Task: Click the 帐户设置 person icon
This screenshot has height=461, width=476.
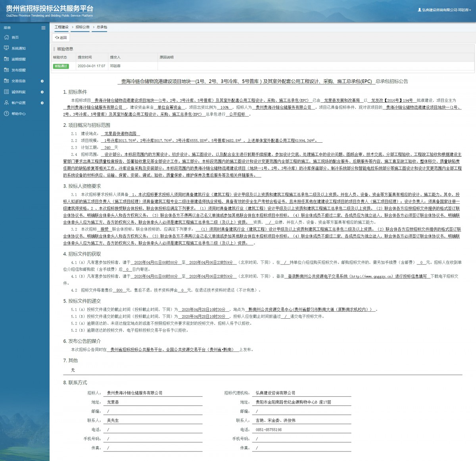Action: 6,103
